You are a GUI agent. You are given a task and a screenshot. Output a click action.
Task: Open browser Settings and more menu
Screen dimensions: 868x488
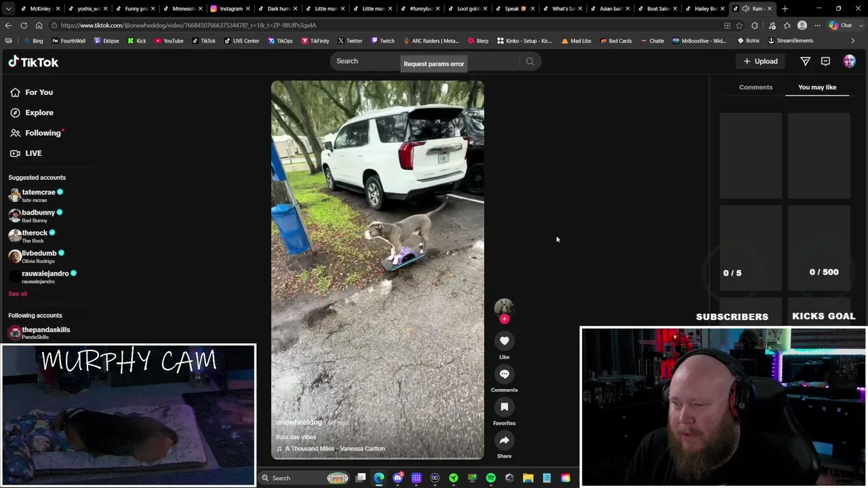click(x=817, y=26)
